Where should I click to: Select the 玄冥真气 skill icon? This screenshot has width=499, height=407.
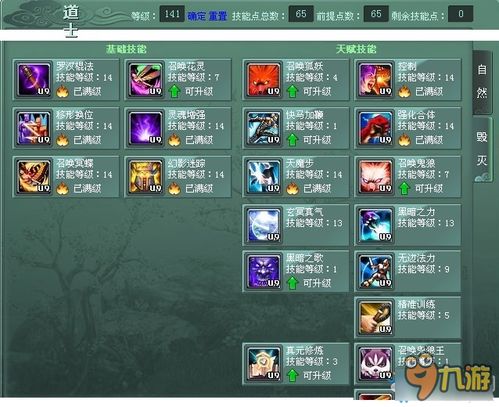263,225
